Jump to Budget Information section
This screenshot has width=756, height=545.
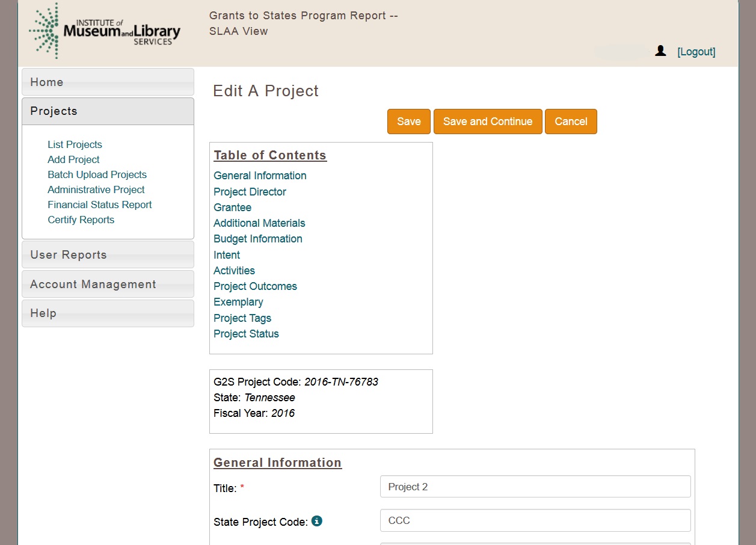click(258, 239)
